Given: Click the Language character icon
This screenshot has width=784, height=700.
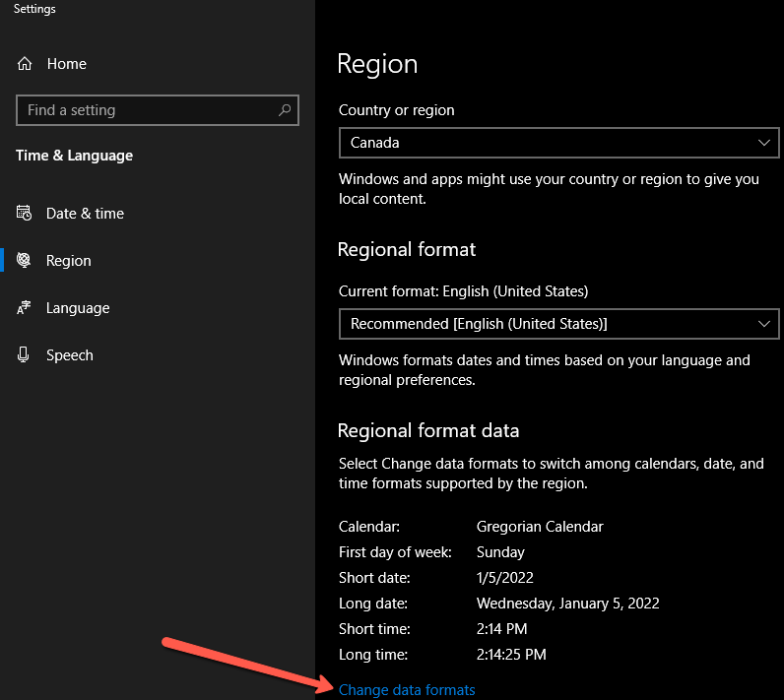Looking at the screenshot, I should [x=25, y=308].
